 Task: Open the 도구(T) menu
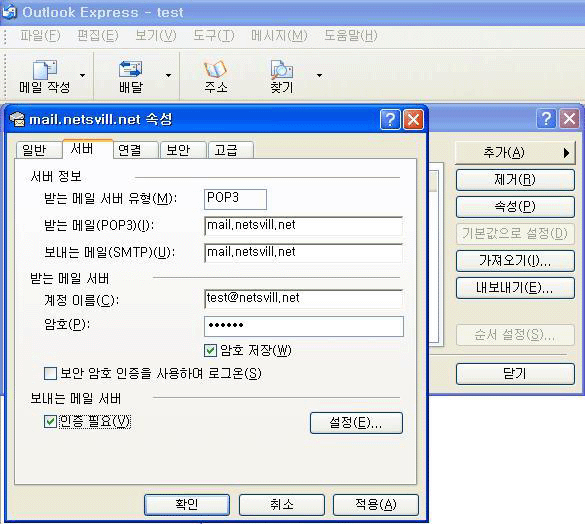click(x=214, y=36)
